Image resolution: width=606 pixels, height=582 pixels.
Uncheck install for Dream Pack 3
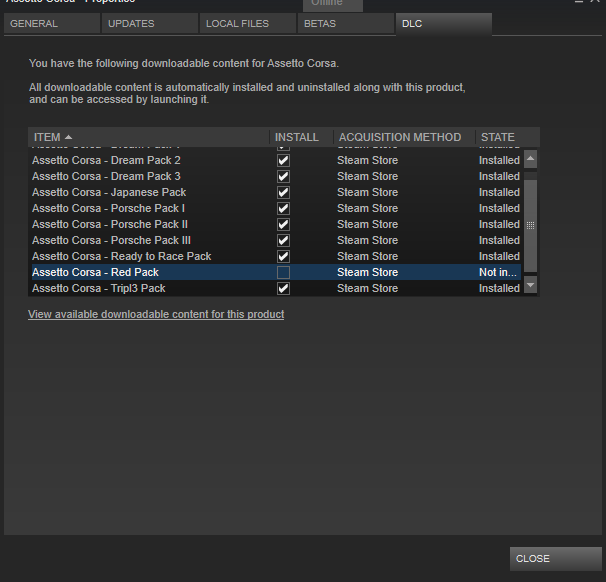[x=283, y=177]
